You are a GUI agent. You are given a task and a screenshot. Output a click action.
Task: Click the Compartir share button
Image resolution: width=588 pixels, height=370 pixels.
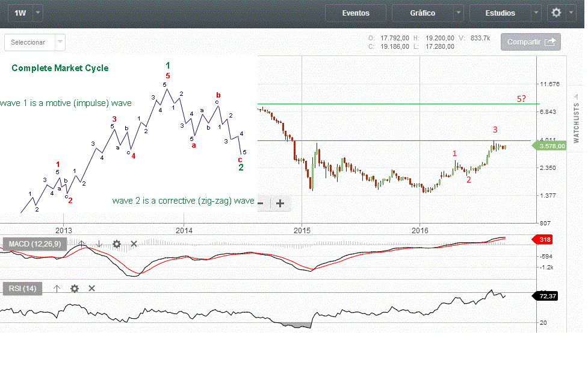tap(531, 42)
